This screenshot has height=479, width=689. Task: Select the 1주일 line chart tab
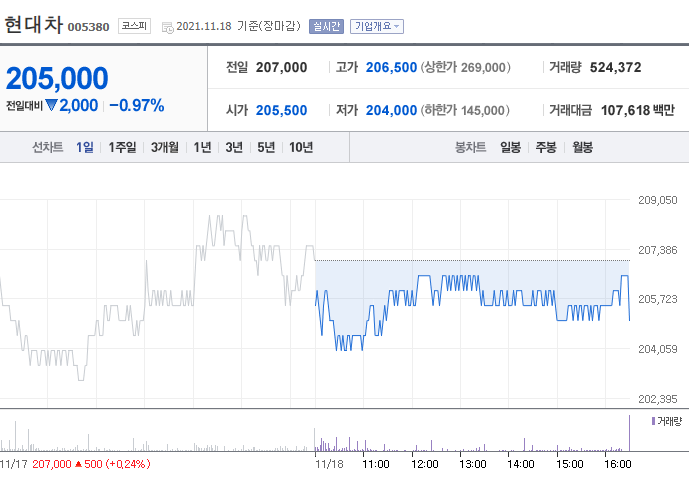coord(122,147)
